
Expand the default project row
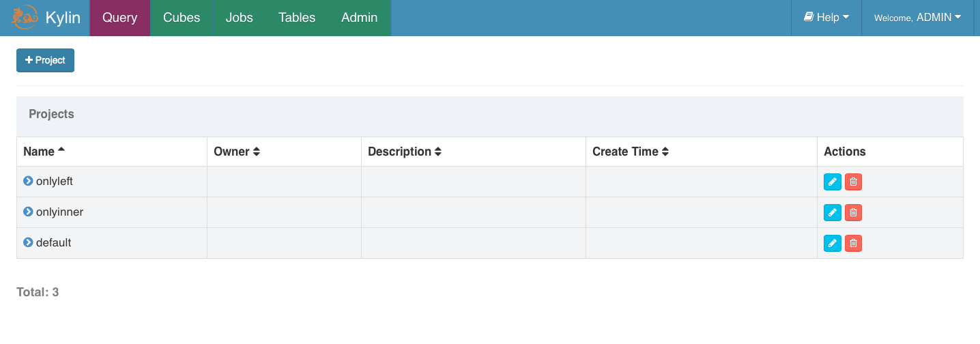[28, 242]
